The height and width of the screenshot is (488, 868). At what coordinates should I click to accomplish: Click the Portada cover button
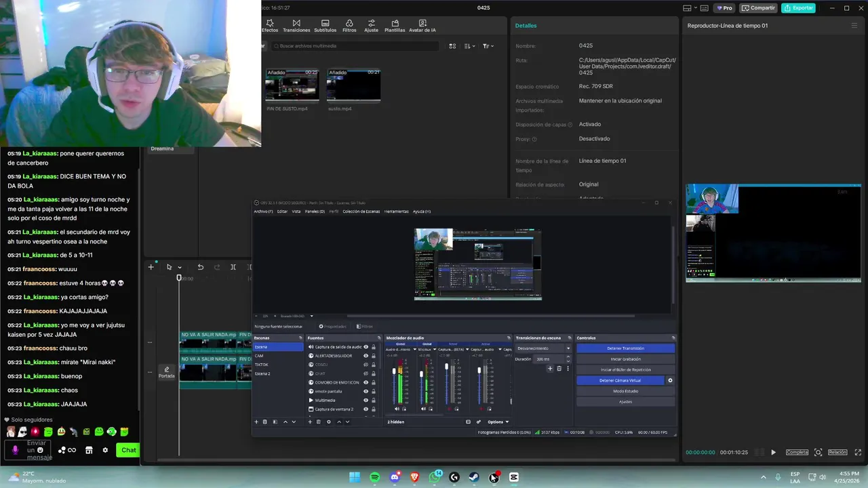(166, 372)
